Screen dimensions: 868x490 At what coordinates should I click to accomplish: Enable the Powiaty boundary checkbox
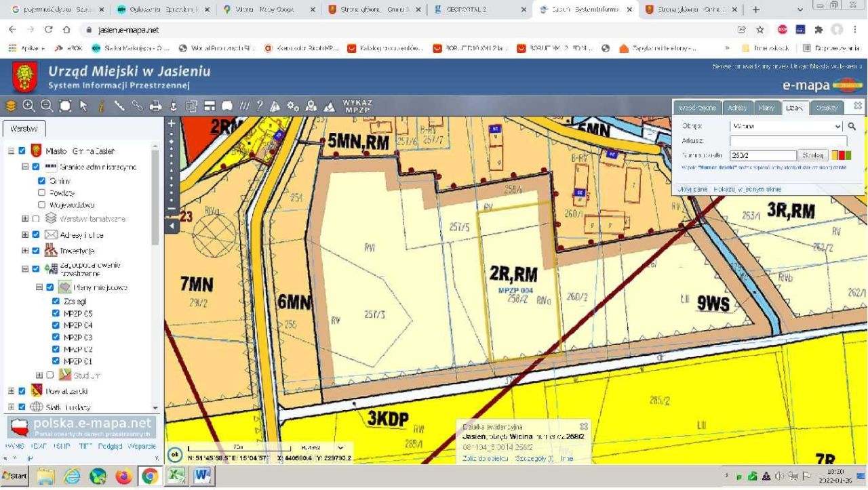[42, 192]
